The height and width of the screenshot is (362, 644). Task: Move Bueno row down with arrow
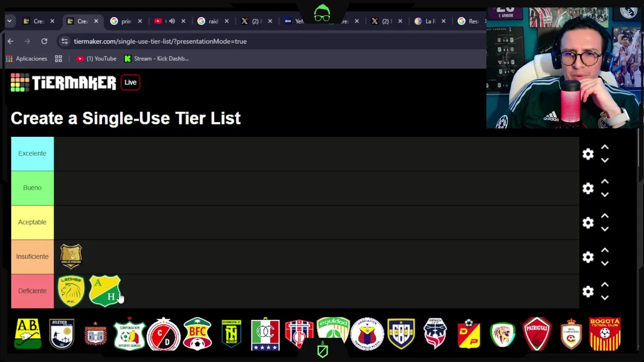[x=605, y=194]
